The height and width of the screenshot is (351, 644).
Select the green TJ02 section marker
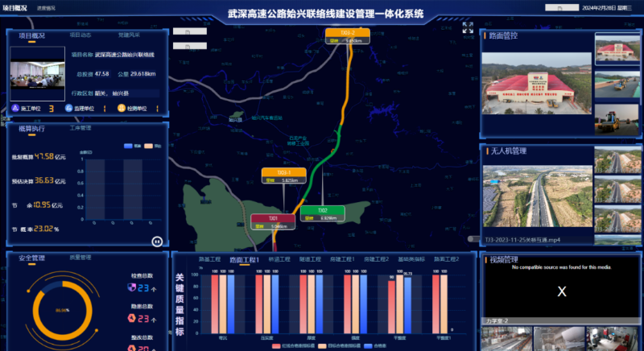[322, 210]
